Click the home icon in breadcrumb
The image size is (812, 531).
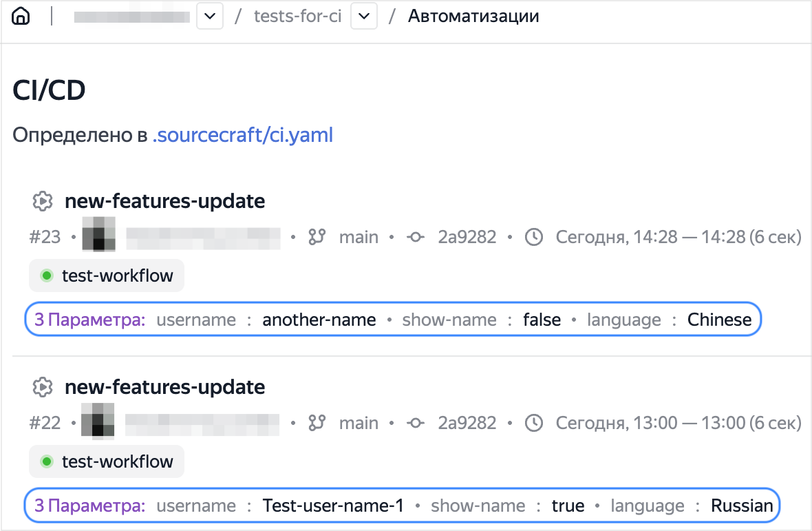tap(21, 17)
